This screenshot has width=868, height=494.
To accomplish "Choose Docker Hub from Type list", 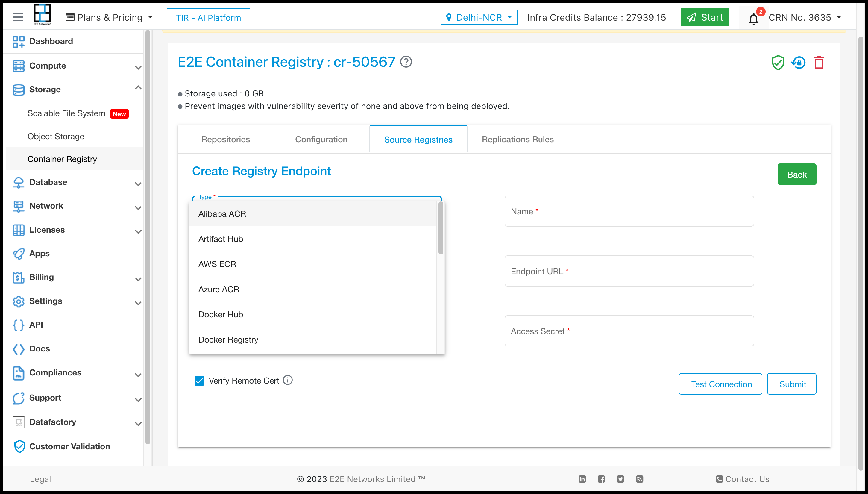I will coord(312,314).
